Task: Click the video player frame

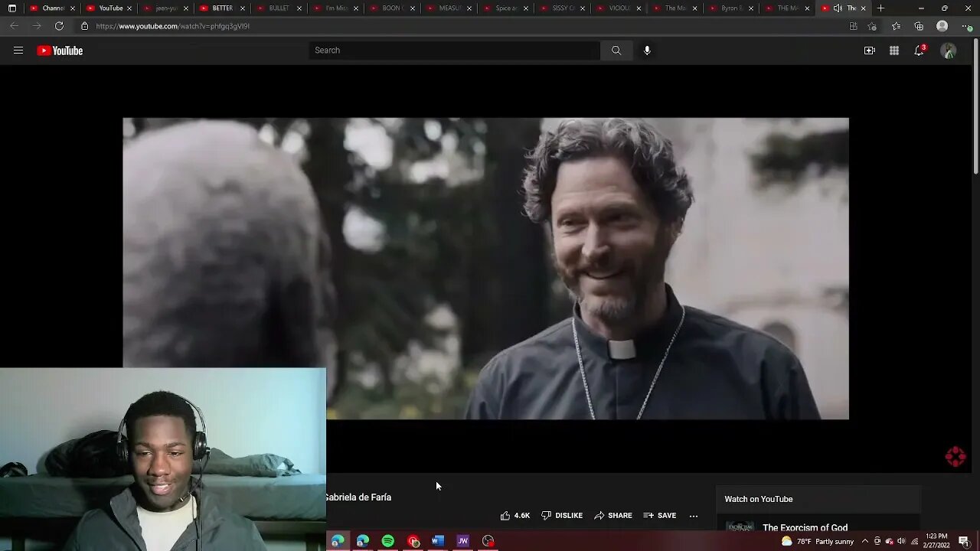Action: coord(485,268)
